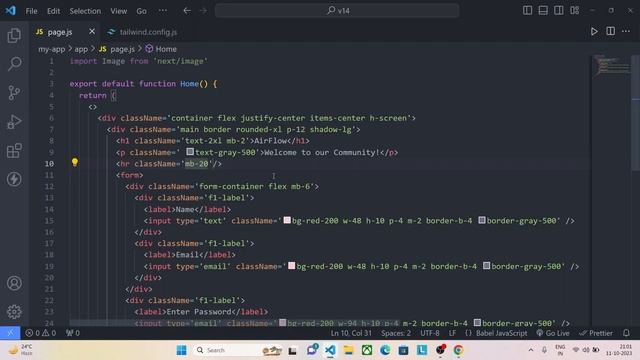Screen dimensions: 640x360
Task: Switch to the tailwind.config.js tab
Action: tap(143, 32)
